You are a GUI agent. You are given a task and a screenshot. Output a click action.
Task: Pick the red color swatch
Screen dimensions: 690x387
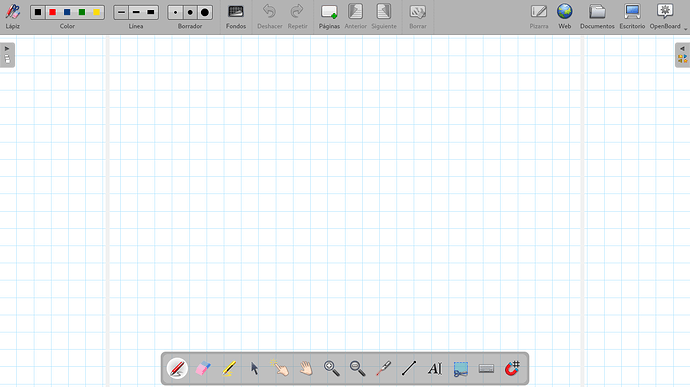click(x=52, y=12)
